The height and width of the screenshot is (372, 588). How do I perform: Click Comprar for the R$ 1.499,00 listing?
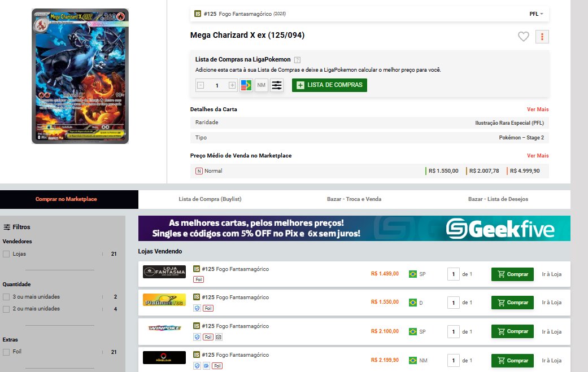pyautogui.click(x=513, y=274)
